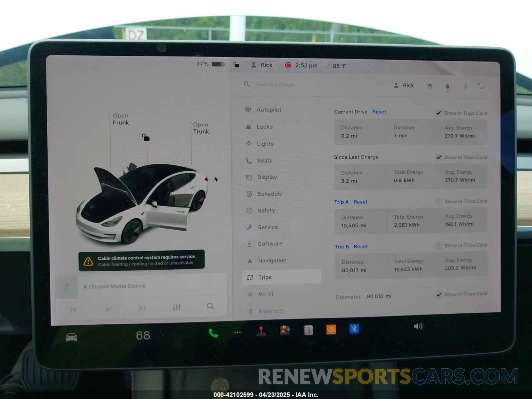
Task: Open the app launcher three-dots icon
Action: [237, 332]
